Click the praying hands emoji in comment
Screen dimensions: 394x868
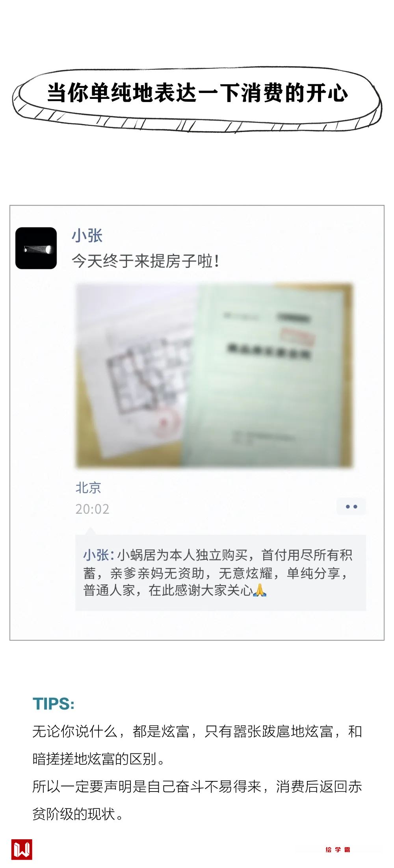[260, 590]
